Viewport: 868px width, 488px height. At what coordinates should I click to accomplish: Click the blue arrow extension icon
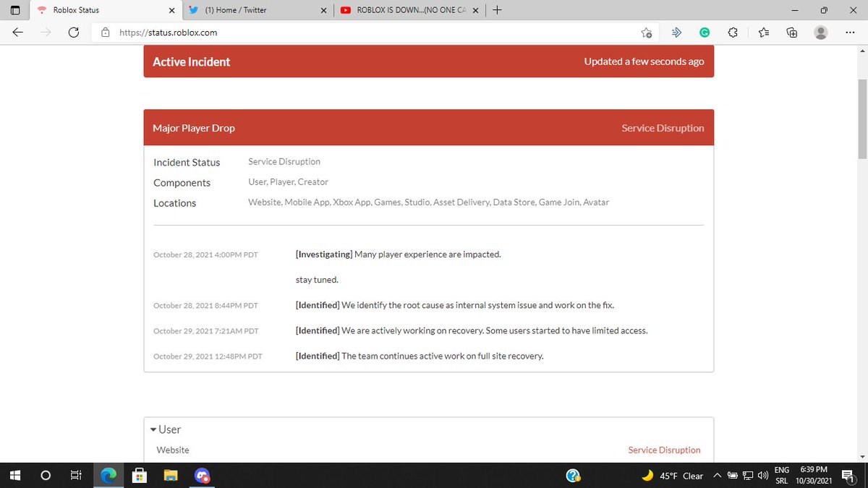(676, 33)
